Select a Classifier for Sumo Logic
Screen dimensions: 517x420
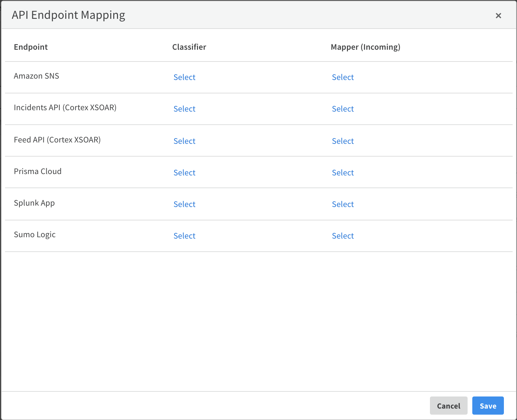184,236
